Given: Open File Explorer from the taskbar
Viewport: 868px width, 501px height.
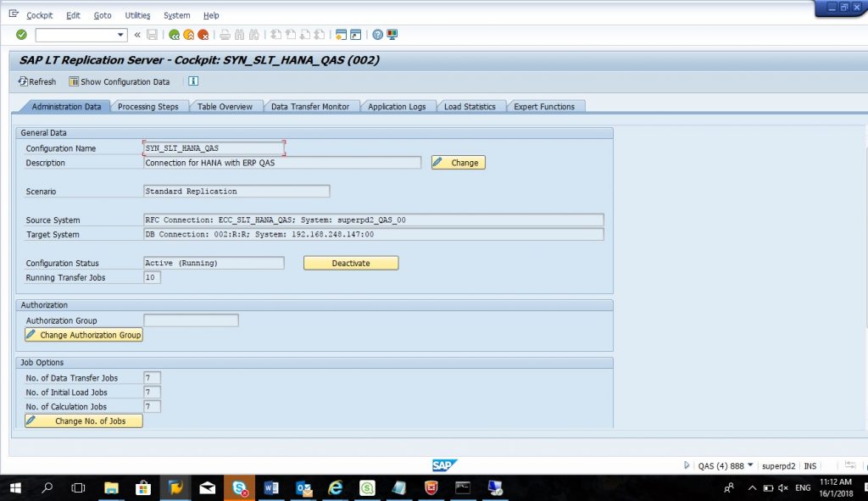Looking at the screenshot, I should (111, 487).
